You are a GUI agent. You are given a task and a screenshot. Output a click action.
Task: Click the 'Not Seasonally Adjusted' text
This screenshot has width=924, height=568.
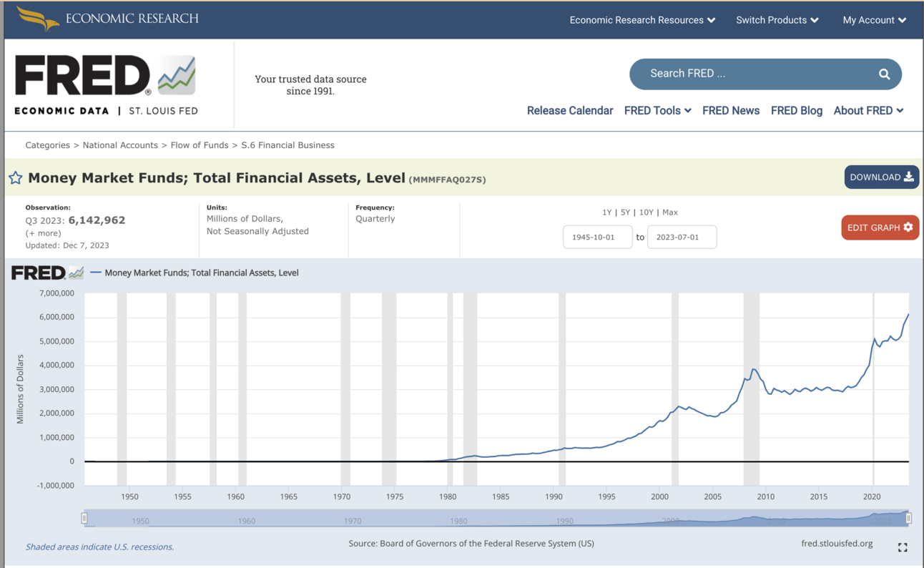tap(257, 231)
